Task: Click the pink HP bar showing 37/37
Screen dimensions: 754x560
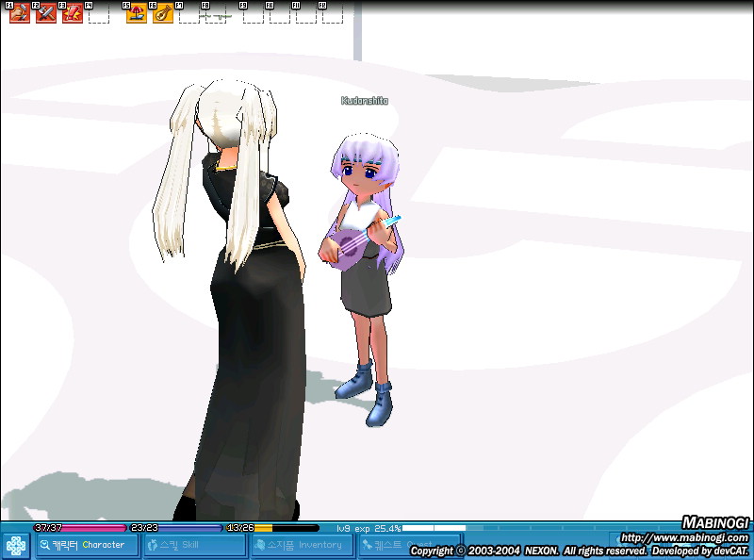Action: (80, 528)
